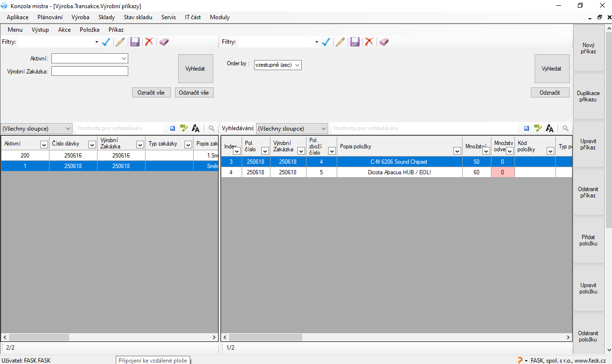Clear the left filter with the eraser icon
Viewport: 612px width, 364px height.
click(x=164, y=42)
